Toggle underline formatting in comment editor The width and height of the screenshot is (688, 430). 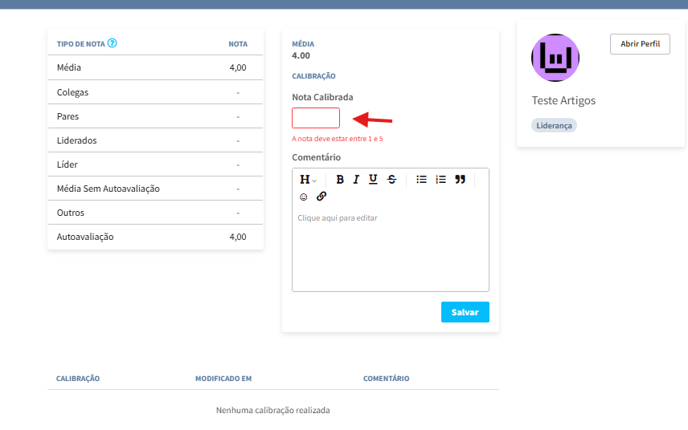[373, 179]
